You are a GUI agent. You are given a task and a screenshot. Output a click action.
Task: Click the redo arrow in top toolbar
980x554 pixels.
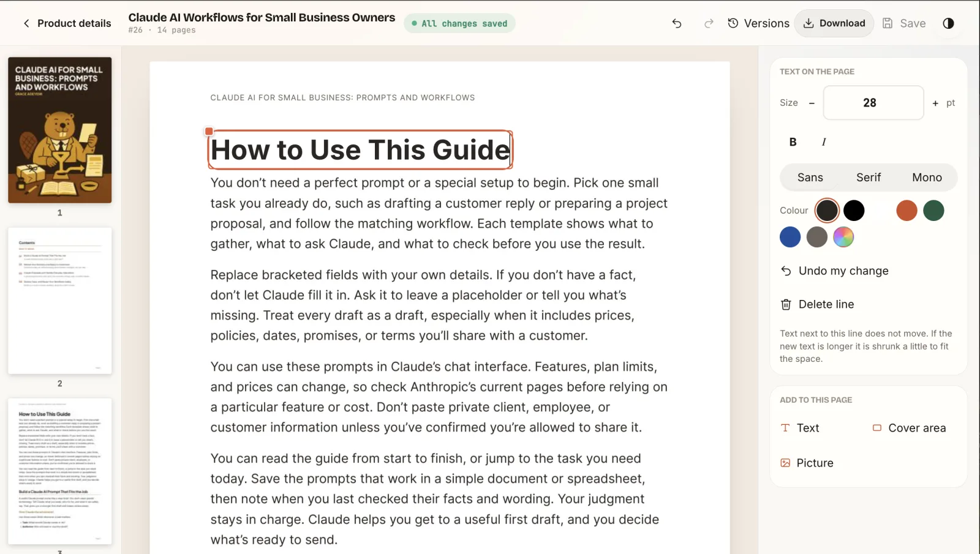point(709,23)
